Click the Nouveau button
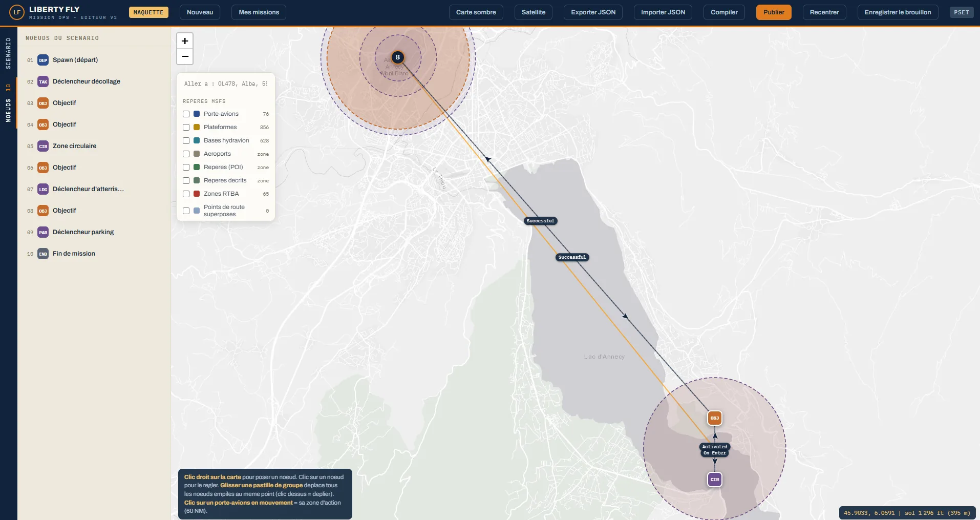 (x=200, y=12)
